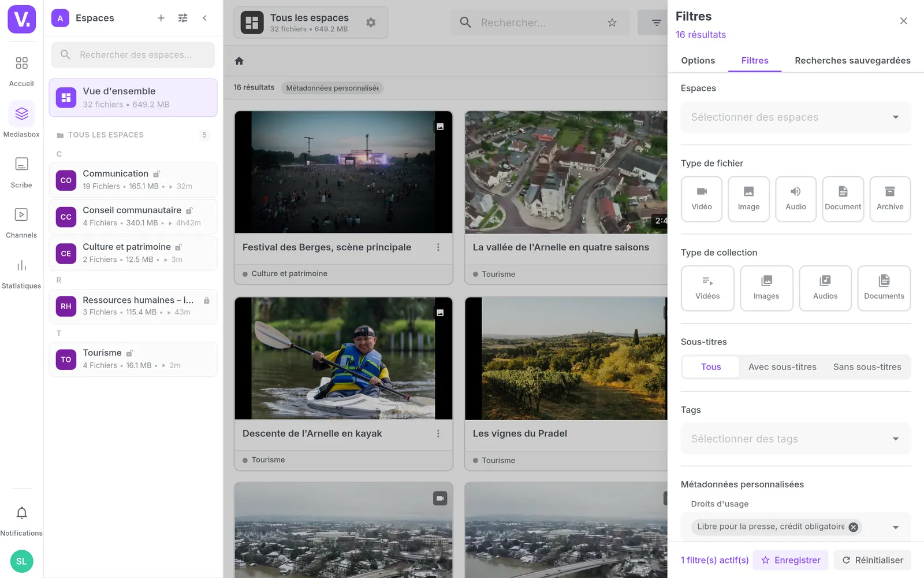924x578 pixels.
Task: Open settings gear for Tous les espaces
Action: coord(371,23)
